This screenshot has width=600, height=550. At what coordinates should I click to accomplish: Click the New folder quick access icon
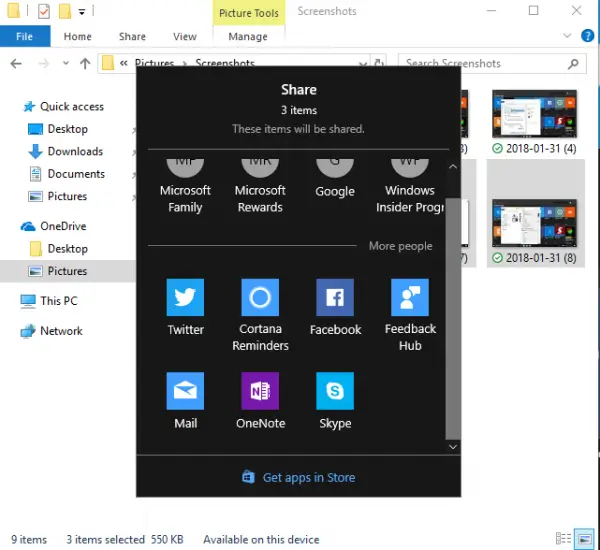[x=65, y=11]
